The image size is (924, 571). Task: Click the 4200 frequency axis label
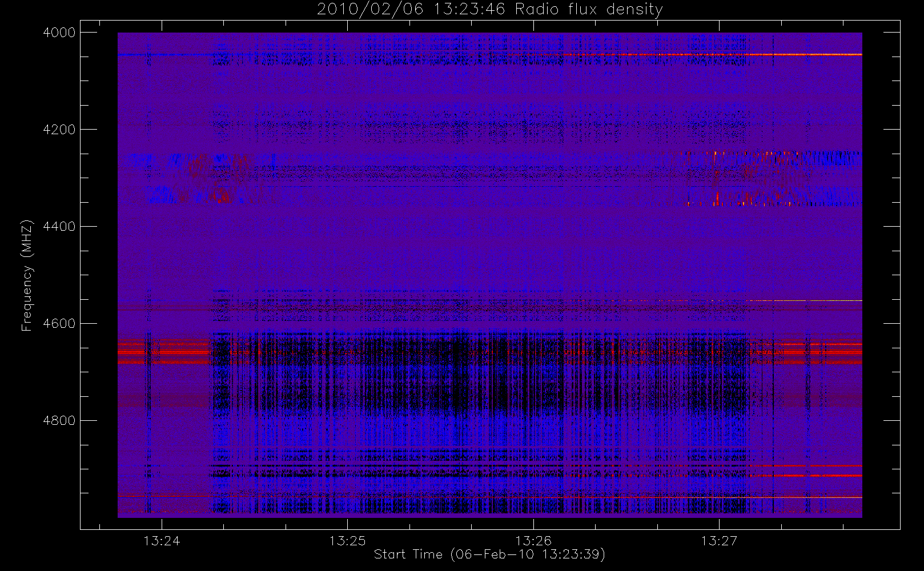(x=59, y=130)
